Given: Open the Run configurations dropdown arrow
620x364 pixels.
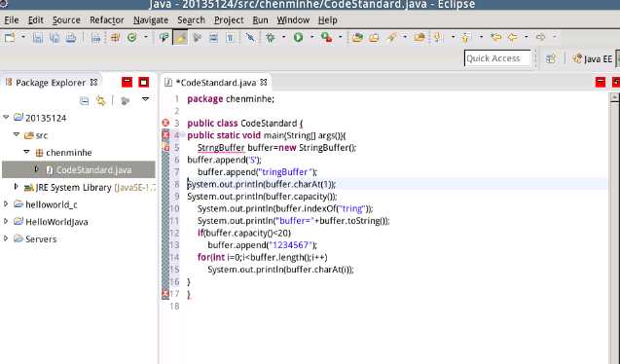Looking at the screenshot, I should [312, 37].
